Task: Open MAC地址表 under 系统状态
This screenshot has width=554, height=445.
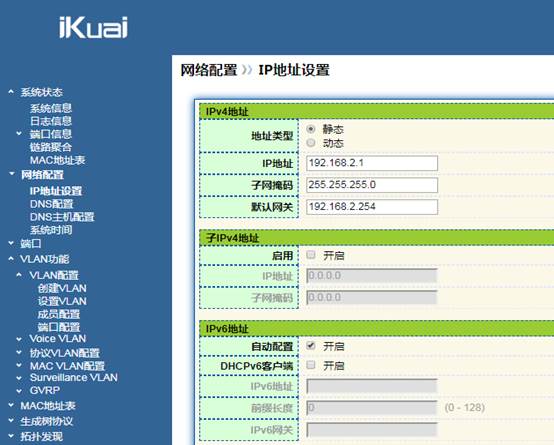Action: coord(58,160)
